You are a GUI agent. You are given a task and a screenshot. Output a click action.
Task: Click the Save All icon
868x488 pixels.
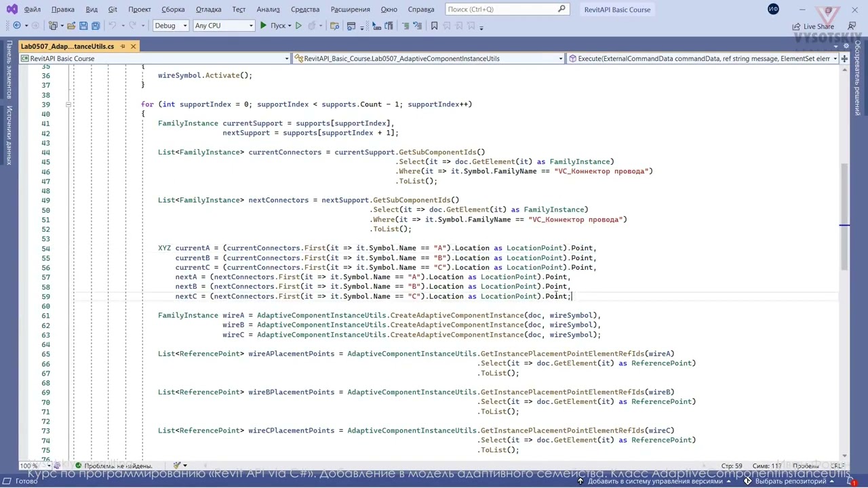96,26
